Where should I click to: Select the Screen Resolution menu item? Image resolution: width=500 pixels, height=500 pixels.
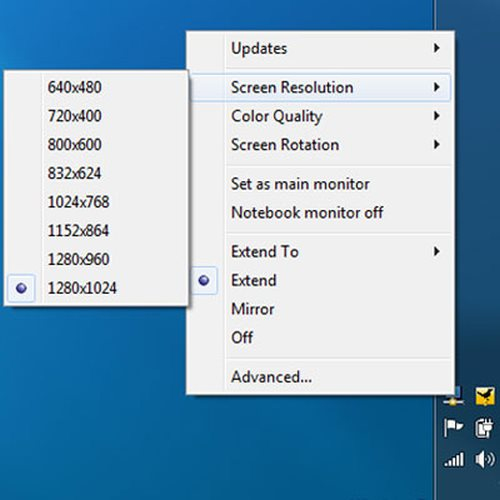click(x=320, y=87)
